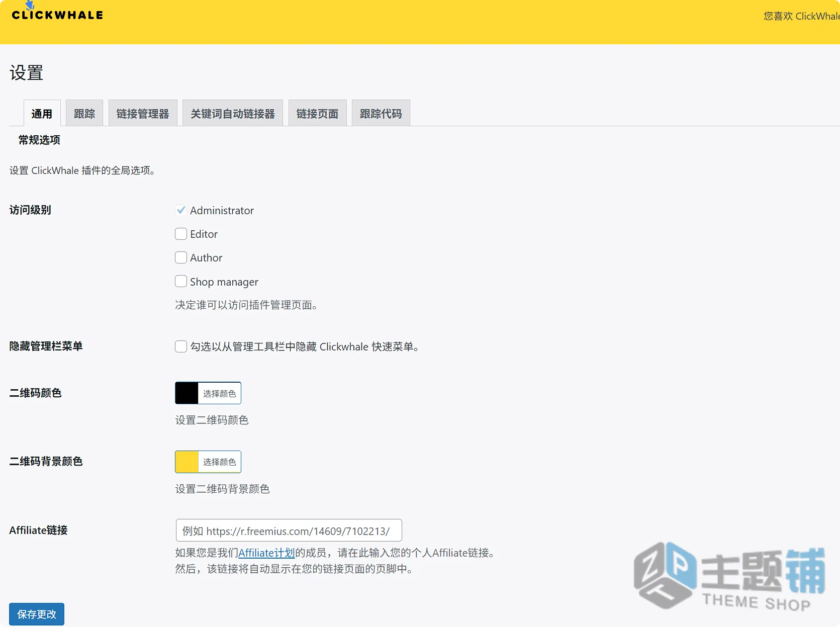Click the 设置二维码颜色 description text
840x627 pixels.
212,420
